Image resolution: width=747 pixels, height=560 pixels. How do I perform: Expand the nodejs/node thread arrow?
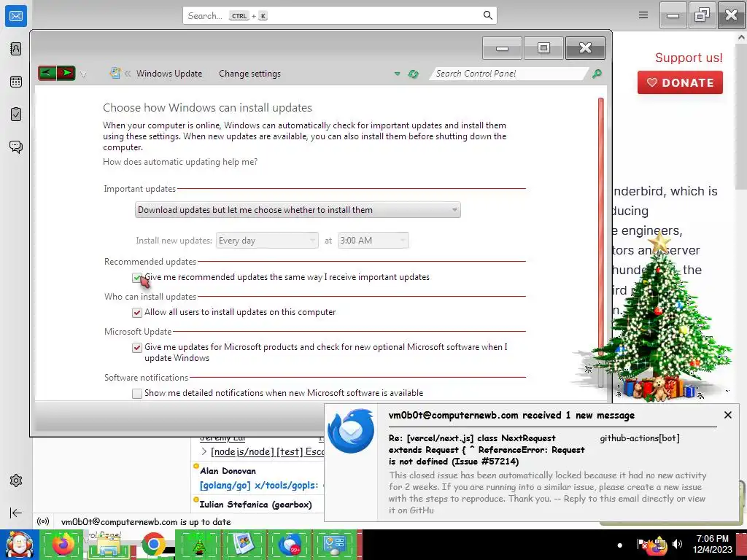tap(204, 451)
